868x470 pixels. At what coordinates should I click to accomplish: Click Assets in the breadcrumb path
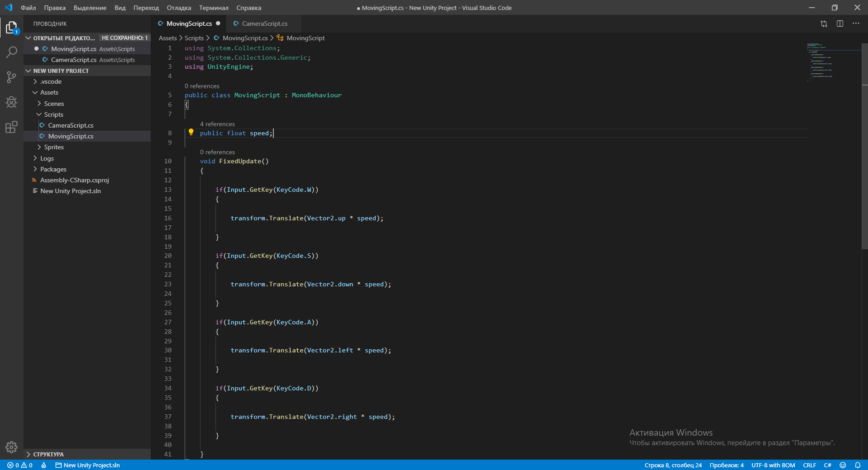coord(167,38)
